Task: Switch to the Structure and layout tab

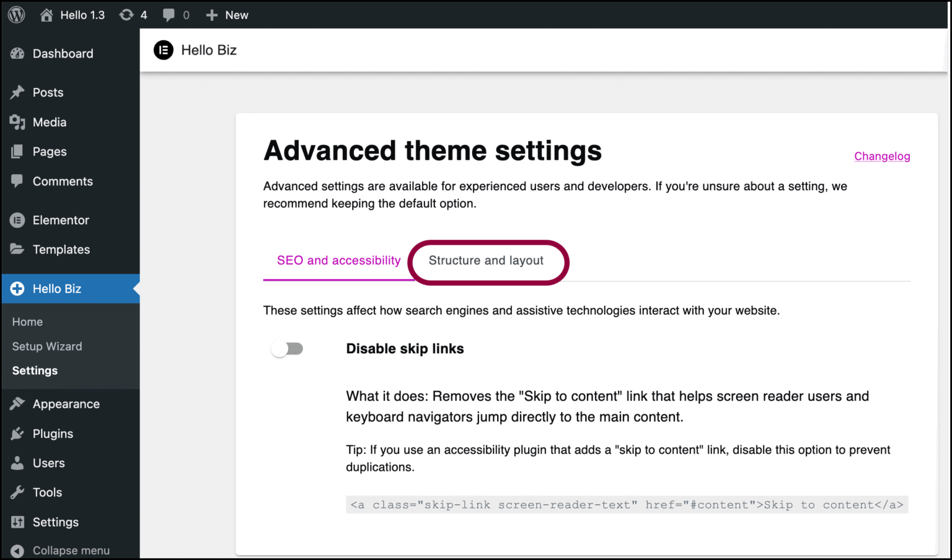Action: [485, 260]
